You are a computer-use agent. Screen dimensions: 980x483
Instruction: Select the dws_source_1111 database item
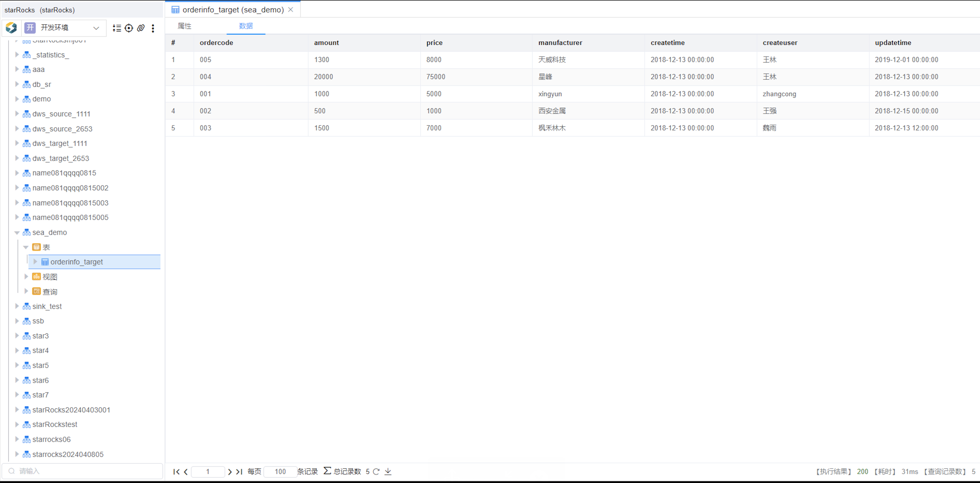click(x=61, y=114)
